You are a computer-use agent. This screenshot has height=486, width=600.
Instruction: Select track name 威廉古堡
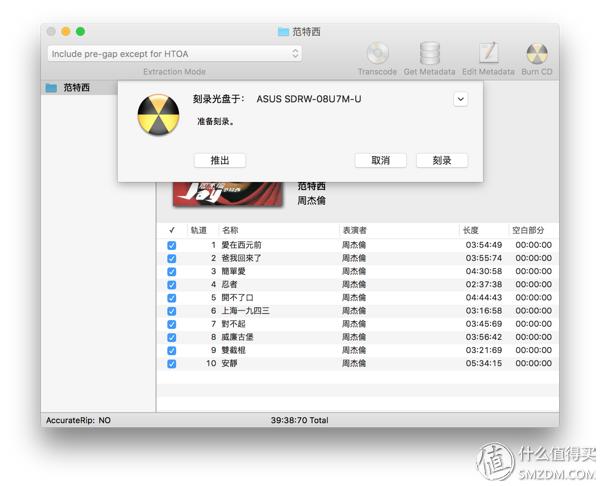[x=237, y=337]
